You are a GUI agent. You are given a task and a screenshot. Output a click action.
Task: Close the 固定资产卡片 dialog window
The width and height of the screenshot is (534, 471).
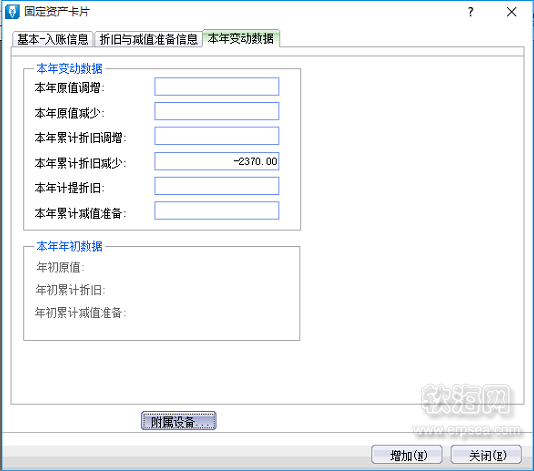[x=511, y=12]
